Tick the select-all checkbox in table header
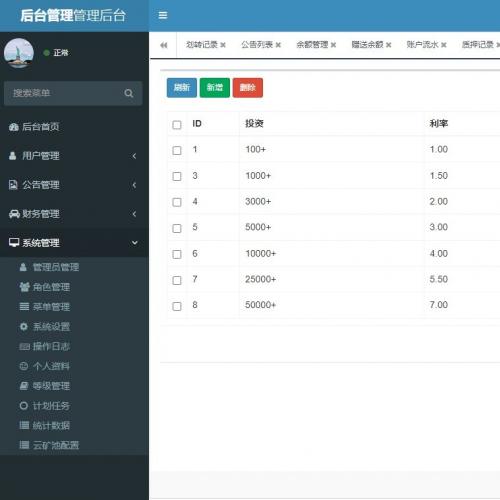The height and width of the screenshot is (500, 500). pyautogui.click(x=177, y=125)
